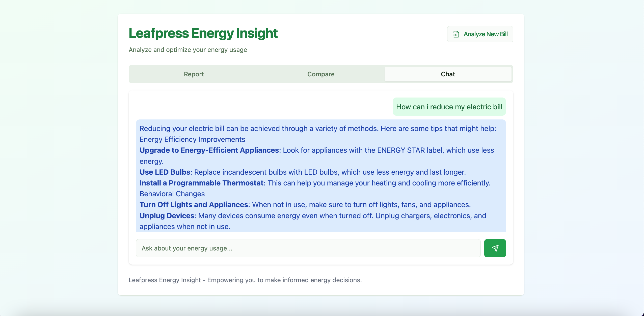Select the Chat tab
The width and height of the screenshot is (644, 316).
(448, 74)
